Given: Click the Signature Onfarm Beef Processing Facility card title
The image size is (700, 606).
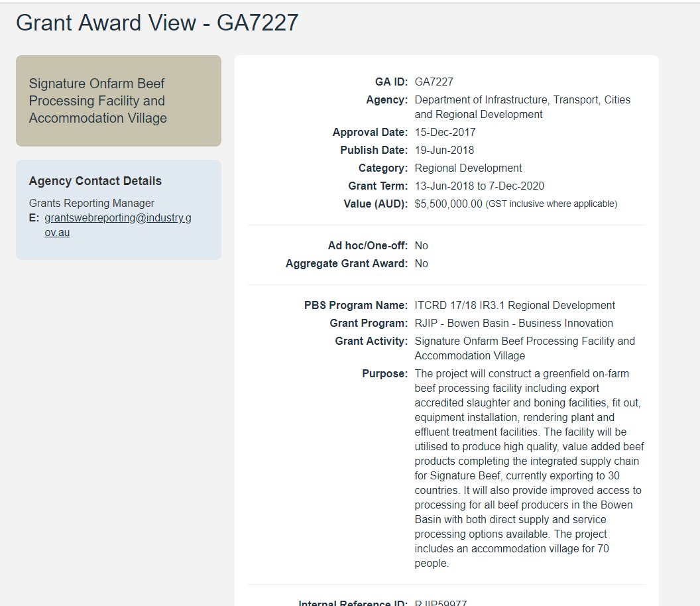Looking at the screenshot, I should point(97,101).
